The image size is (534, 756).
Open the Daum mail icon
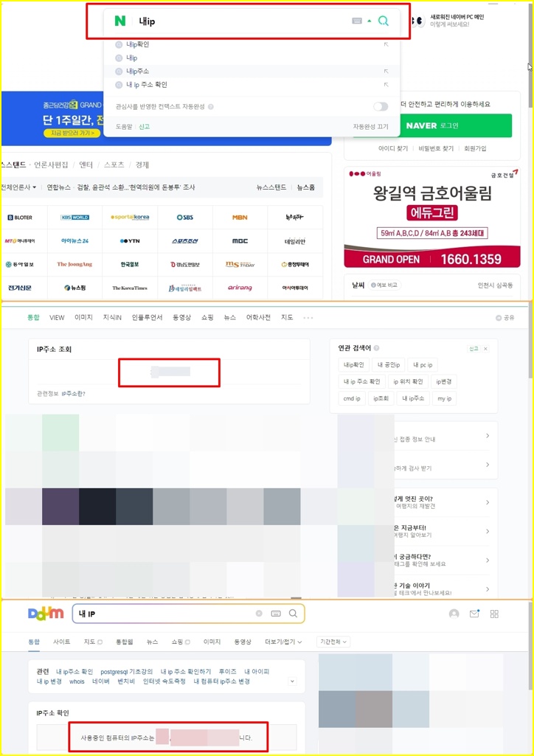pos(475,614)
